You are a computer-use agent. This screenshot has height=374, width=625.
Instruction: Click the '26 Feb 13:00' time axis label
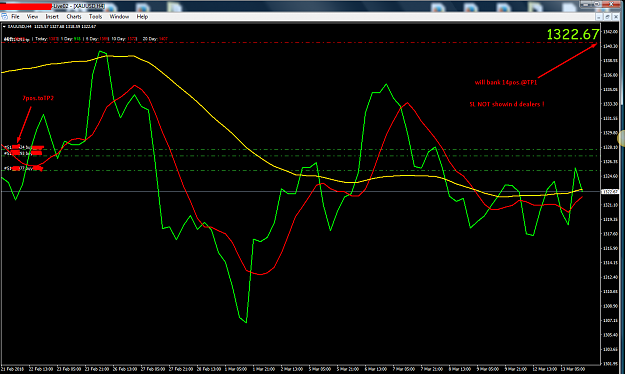[x=124, y=369]
